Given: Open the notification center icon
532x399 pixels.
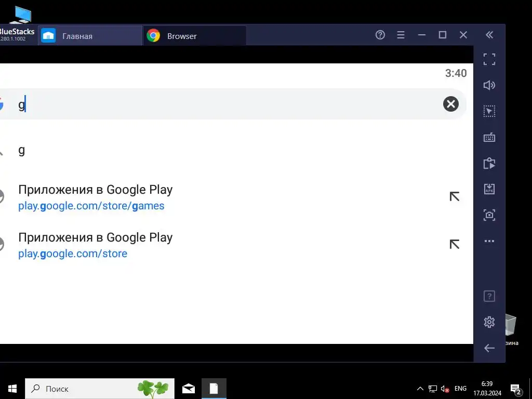Looking at the screenshot, I should (516, 389).
